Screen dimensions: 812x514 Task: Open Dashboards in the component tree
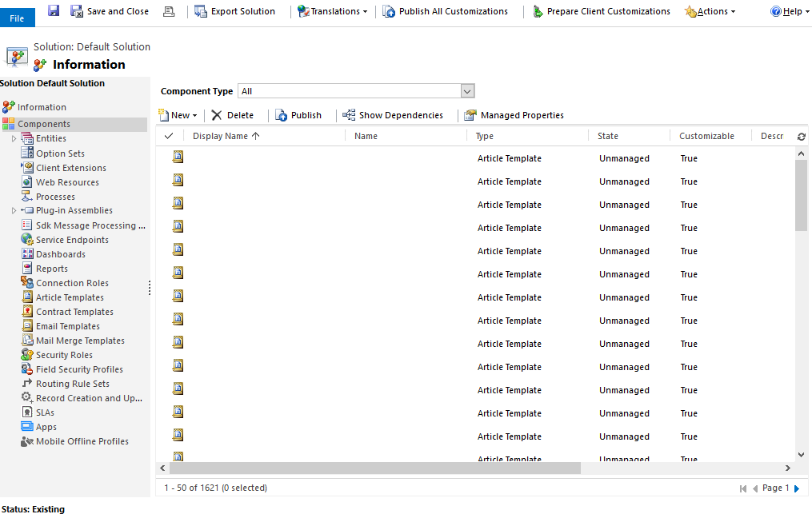click(x=60, y=254)
